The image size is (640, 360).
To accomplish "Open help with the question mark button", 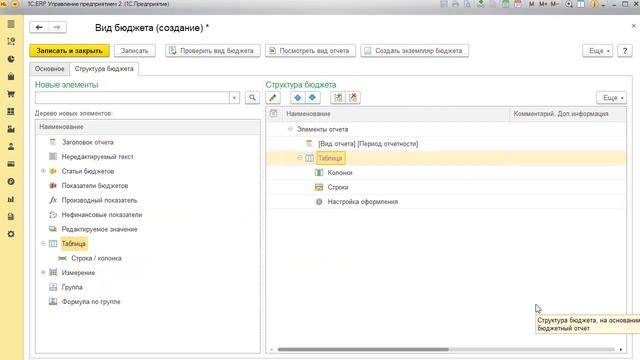I will point(624,51).
